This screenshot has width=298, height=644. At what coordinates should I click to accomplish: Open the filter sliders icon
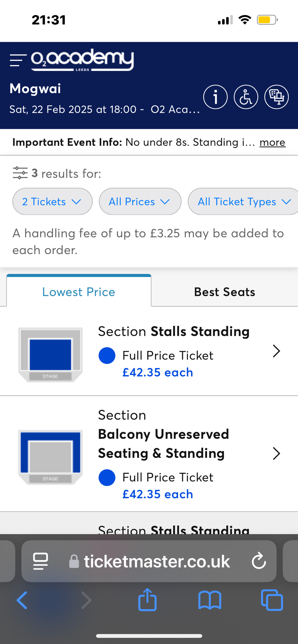20,173
